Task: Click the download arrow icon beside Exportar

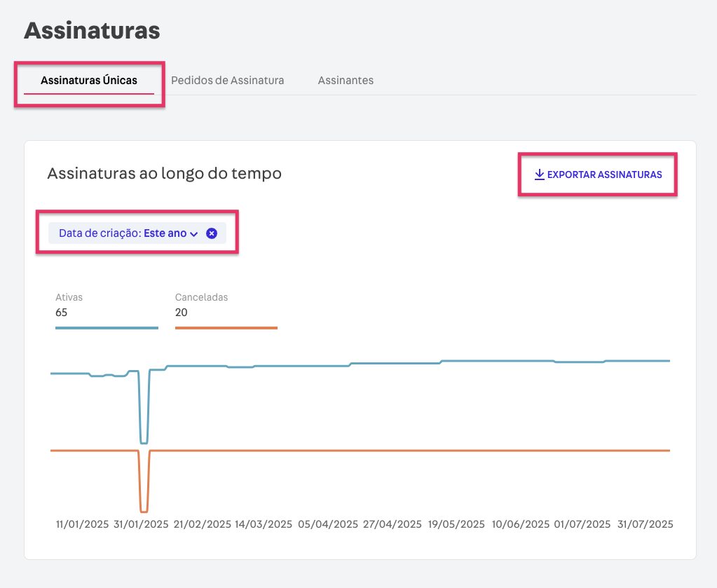Action: click(x=539, y=175)
